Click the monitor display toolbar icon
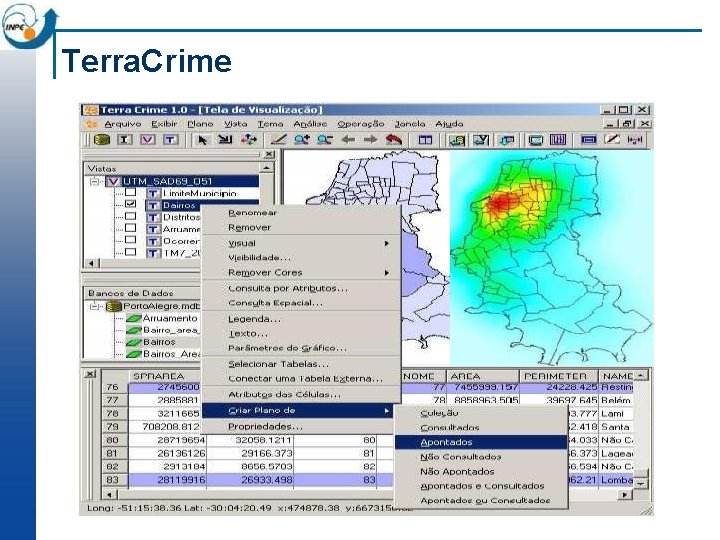This screenshot has width=720, height=540. pos(535,140)
